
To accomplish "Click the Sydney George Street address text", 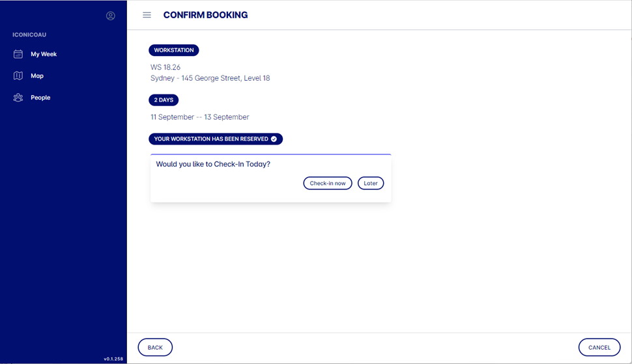I will [x=210, y=78].
